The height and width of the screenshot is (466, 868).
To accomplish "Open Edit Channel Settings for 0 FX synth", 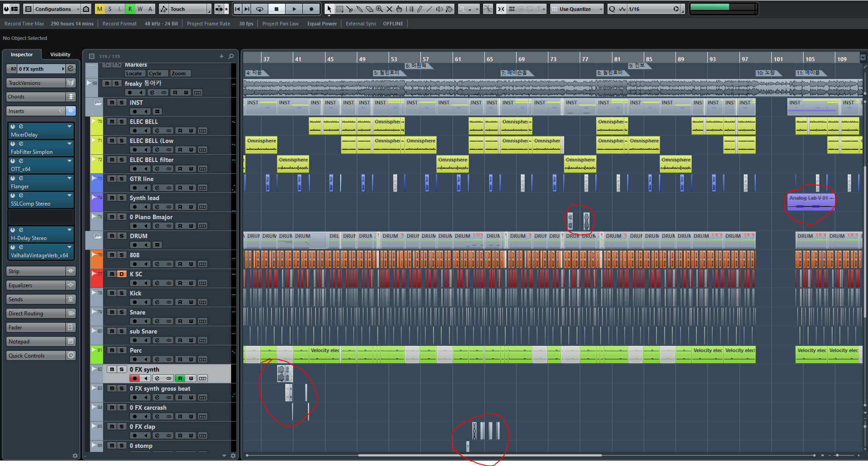I will (71, 69).
